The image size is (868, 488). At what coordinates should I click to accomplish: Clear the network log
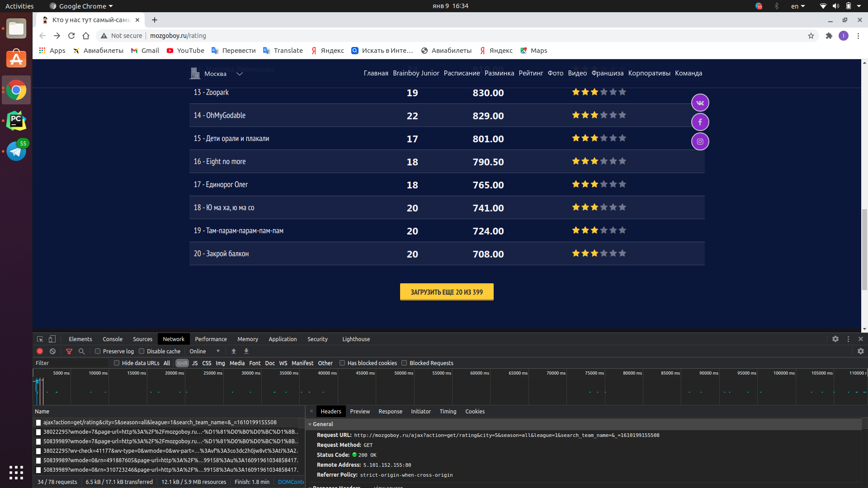click(x=52, y=351)
